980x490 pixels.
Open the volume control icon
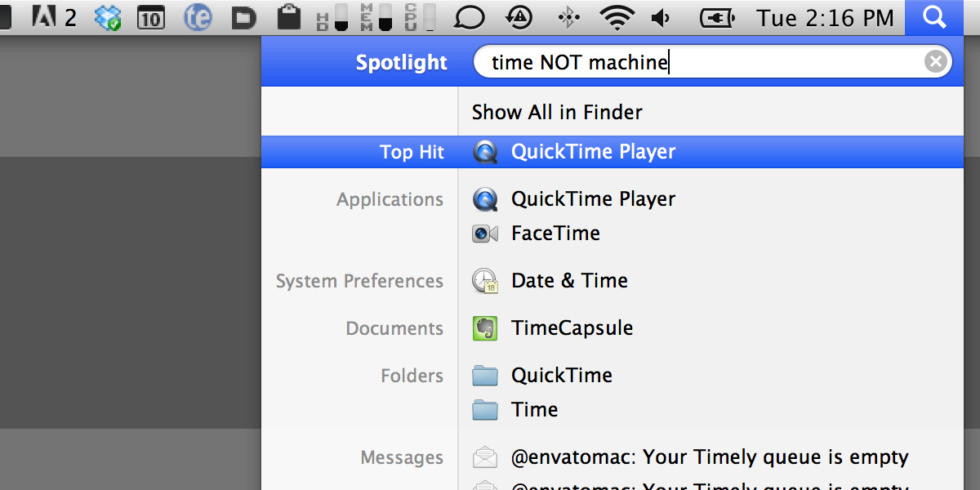[662, 17]
